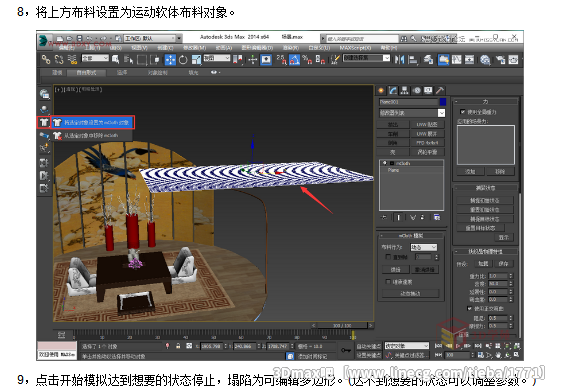
Task: Open the Hierarchy command panel tab
Action: [x=404, y=90]
